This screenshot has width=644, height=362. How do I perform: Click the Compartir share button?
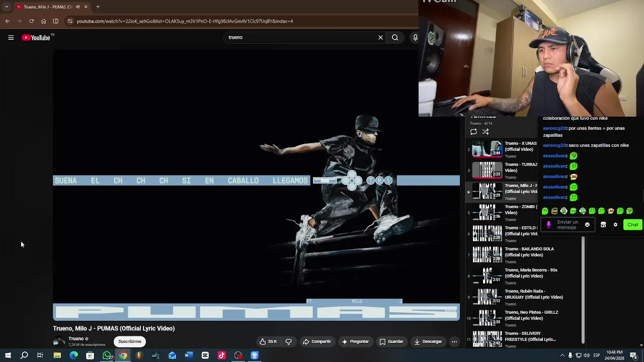[x=316, y=341]
